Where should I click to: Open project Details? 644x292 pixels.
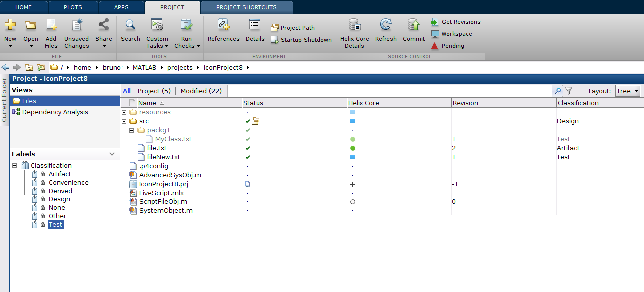pyautogui.click(x=255, y=25)
